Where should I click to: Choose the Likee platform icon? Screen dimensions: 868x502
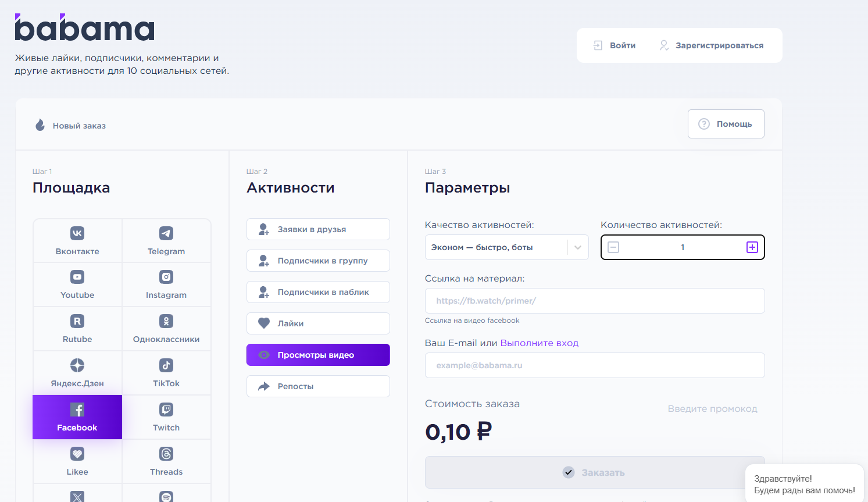pyautogui.click(x=77, y=454)
